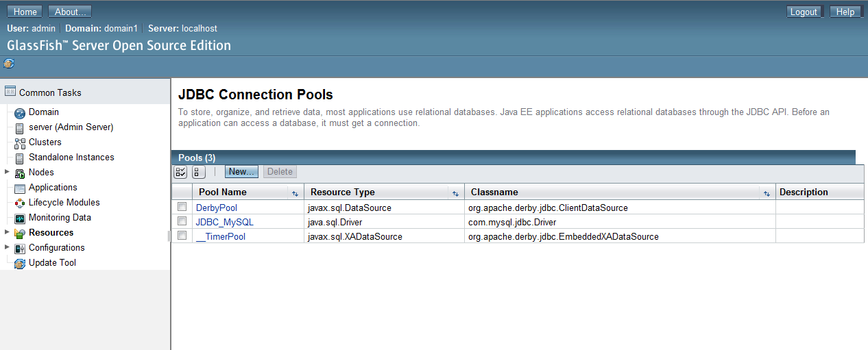Open the About... header button
Image resolution: width=868 pixels, height=350 pixels.
click(70, 12)
